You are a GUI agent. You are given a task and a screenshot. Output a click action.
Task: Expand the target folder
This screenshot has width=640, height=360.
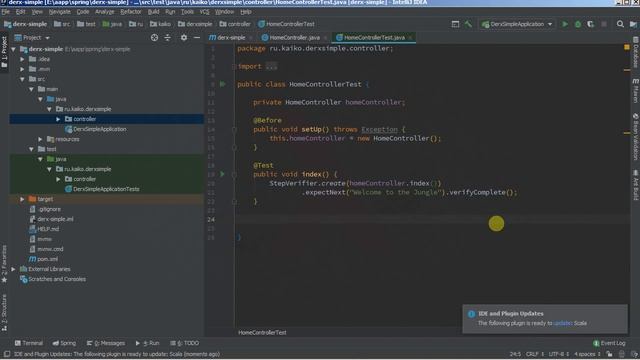(22, 199)
